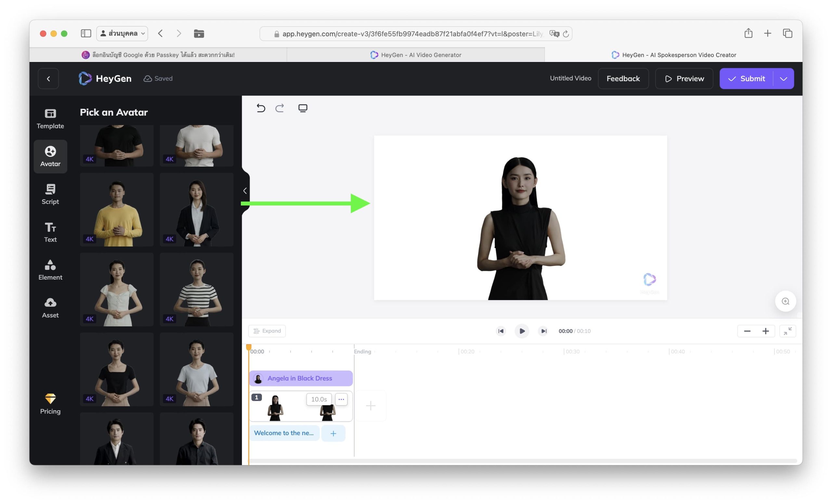Image resolution: width=832 pixels, height=504 pixels.
Task: Select the Text tool in sidebar
Action: (50, 232)
